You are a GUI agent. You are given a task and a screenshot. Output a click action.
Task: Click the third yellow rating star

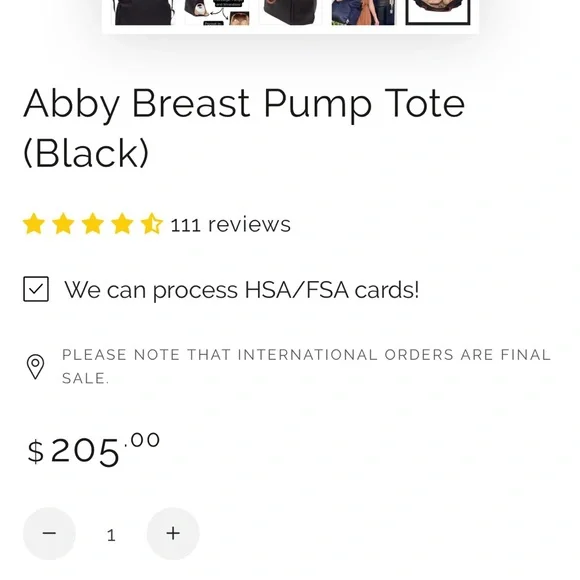pyautogui.click(x=92, y=223)
